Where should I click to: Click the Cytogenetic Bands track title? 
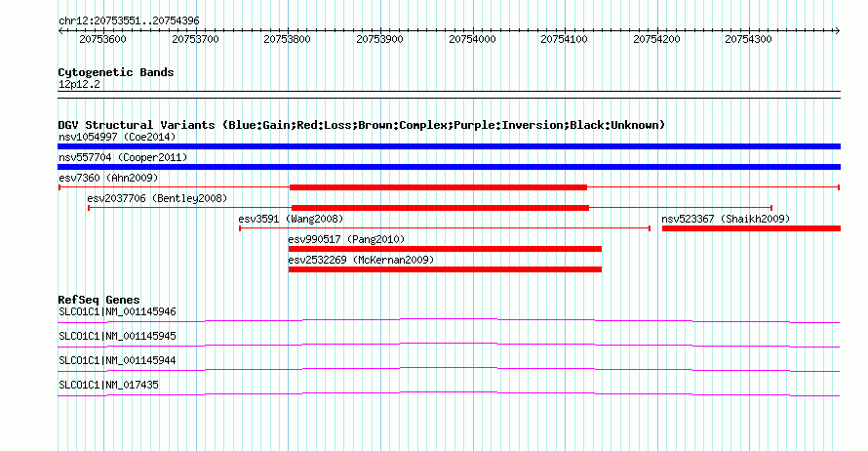click(116, 72)
